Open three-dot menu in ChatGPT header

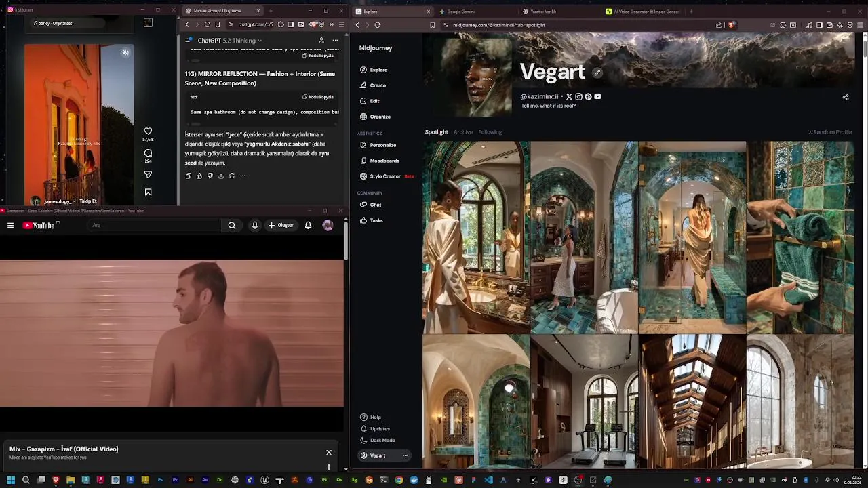[335, 41]
